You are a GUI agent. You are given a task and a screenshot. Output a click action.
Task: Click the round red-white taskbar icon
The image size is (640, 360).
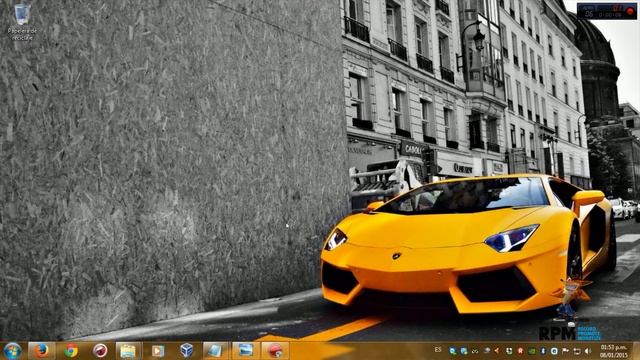pyautogui.click(x=100, y=351)
